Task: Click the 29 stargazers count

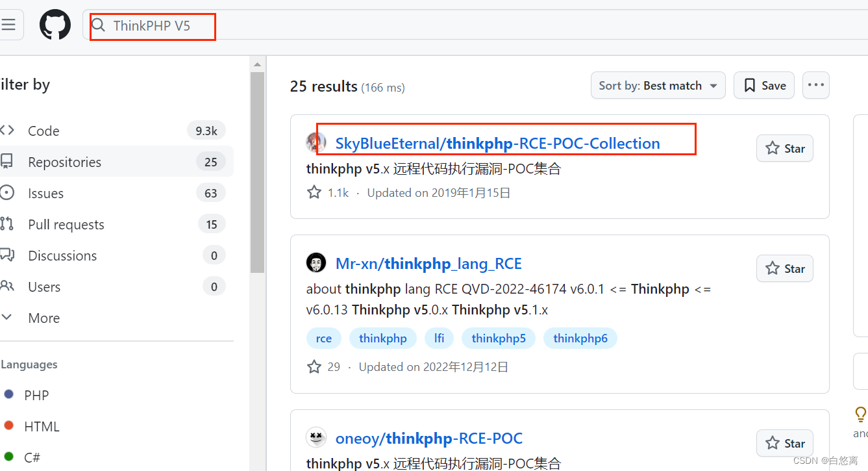Action: 323,366
